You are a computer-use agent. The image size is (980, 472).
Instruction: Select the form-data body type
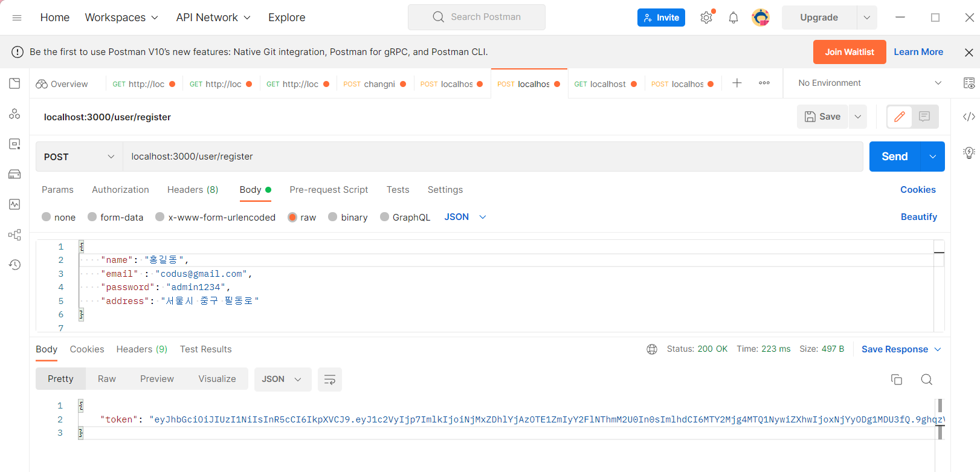[92, 217]
